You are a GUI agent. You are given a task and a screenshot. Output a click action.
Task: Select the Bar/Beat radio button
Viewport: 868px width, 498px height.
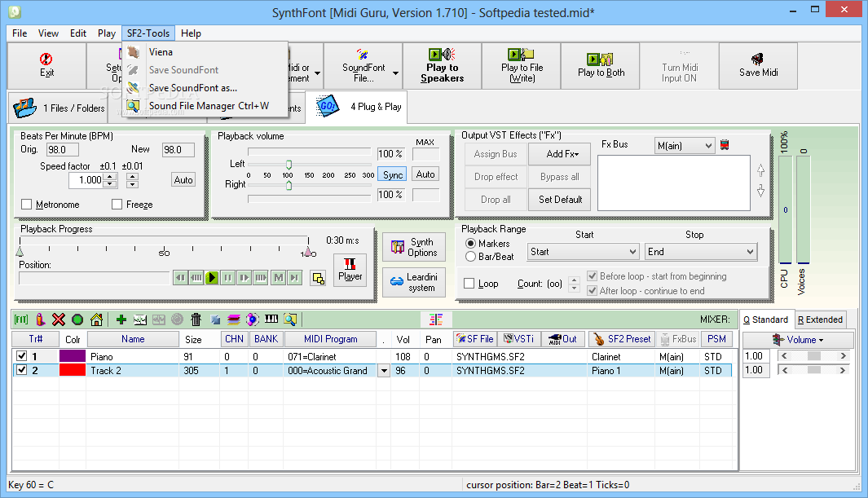(x=470, y=257)
